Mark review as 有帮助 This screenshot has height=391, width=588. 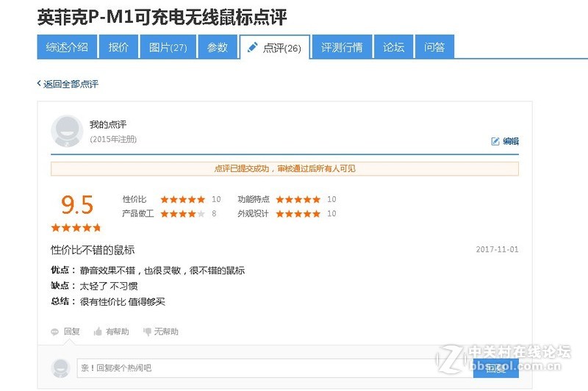coord(117,331)
